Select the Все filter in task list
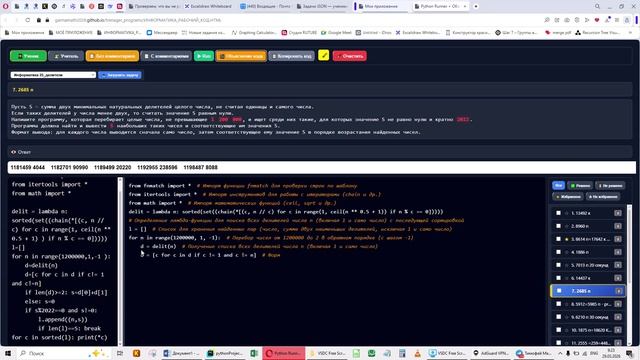The image size is (640, 360). (x=558, y=186)
